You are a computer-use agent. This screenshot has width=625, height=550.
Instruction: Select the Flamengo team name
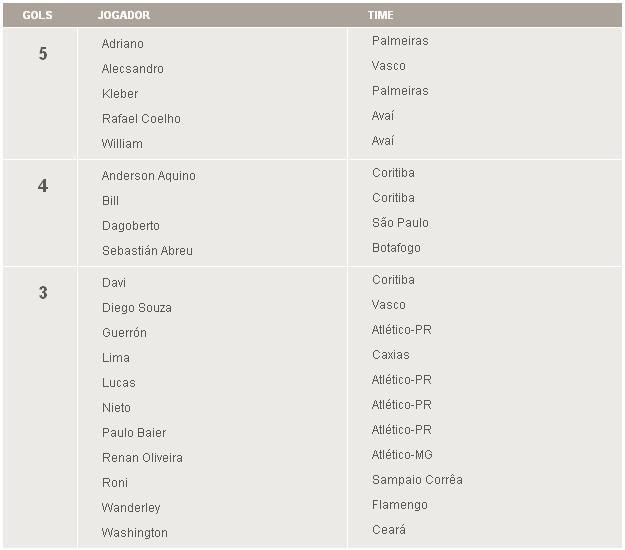[399, 505]
